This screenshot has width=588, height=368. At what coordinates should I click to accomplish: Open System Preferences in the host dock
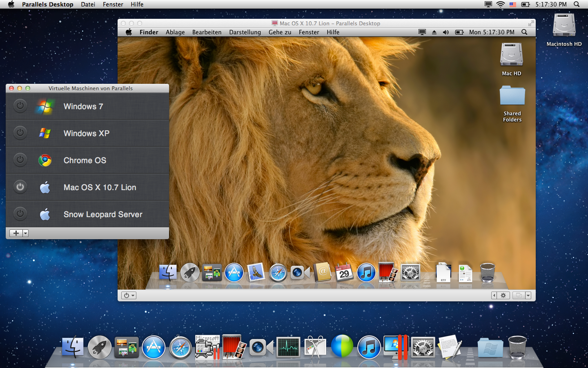(x=423, y=348)
